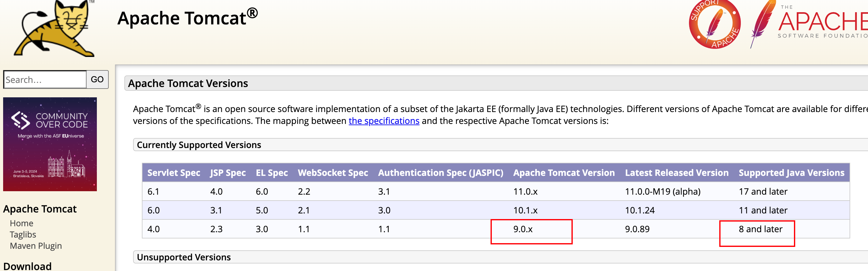This screenshot has height=271, width=868.
Task: Open the Home sidebar link
Action: tap(22, 223)
